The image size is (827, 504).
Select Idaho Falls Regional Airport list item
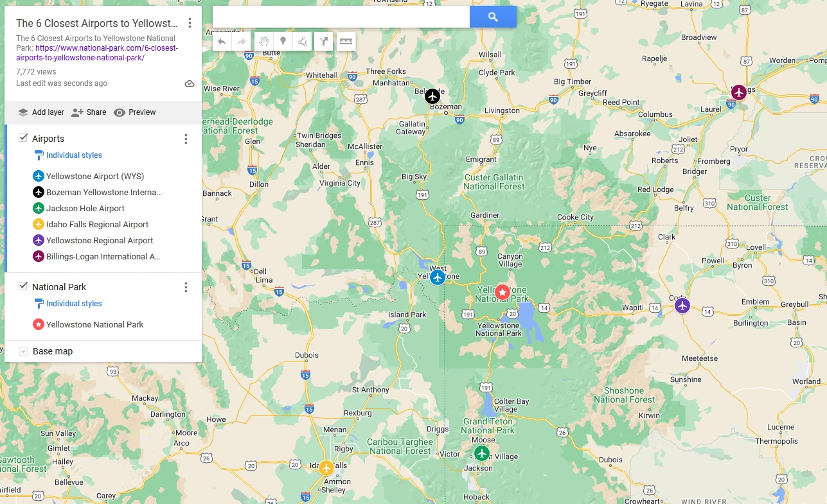point(97,224)
